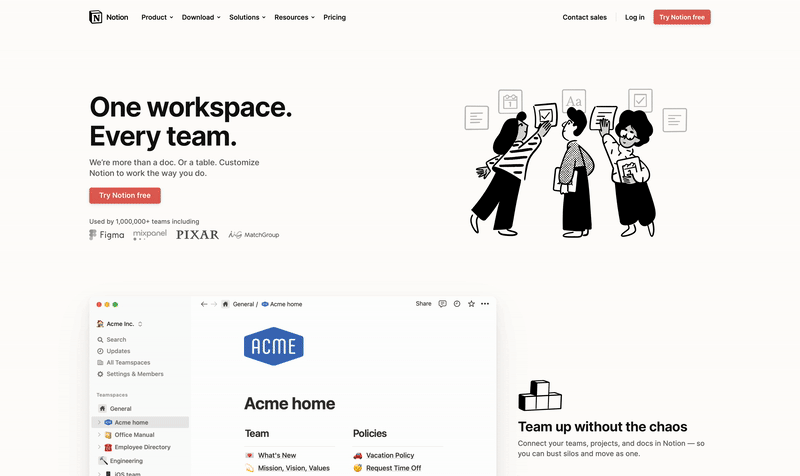Click the Policies heading

pos(370,433)
